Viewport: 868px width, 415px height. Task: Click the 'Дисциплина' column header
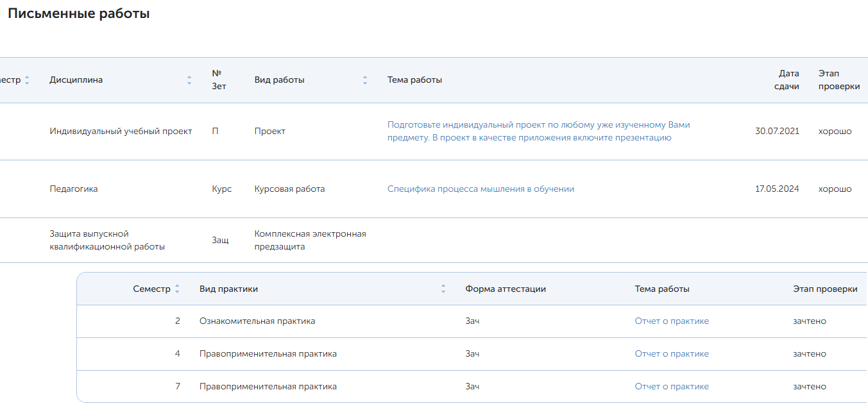(76, 80)
